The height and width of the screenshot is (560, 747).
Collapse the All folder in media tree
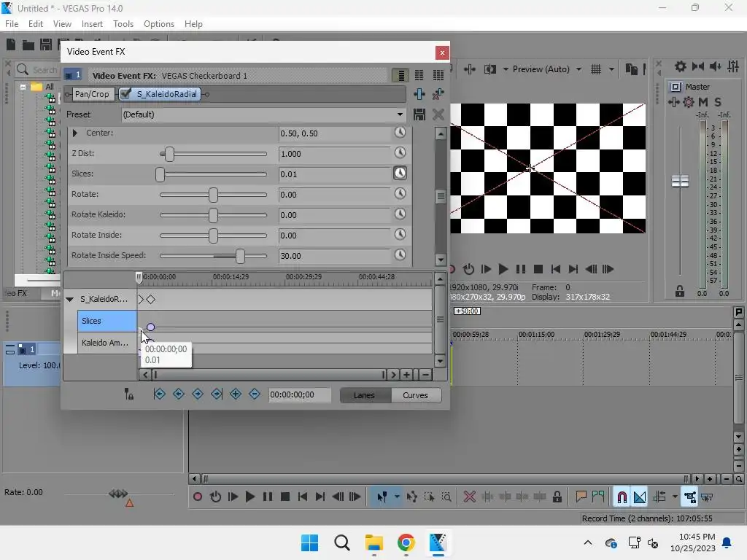click(x=23, y=87)
